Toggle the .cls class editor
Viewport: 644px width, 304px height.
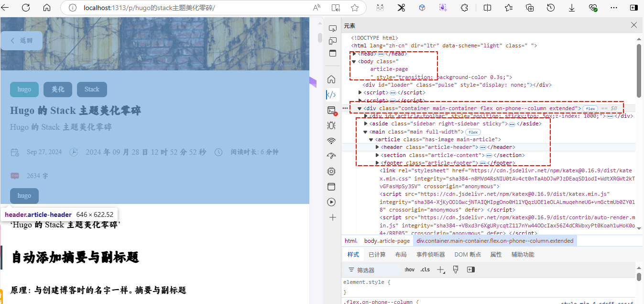pos(425,270)
